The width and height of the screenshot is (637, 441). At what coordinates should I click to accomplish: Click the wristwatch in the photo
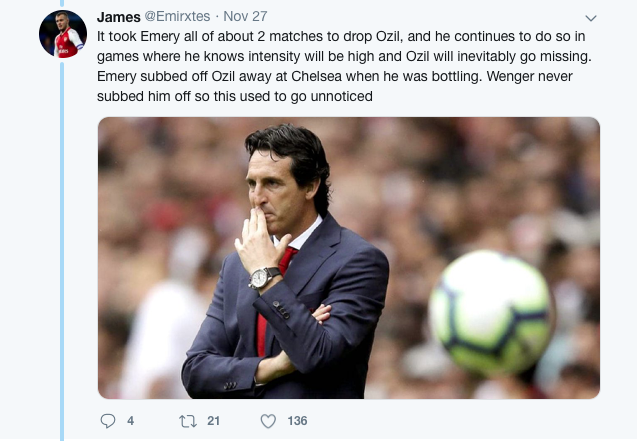point(264,277)
